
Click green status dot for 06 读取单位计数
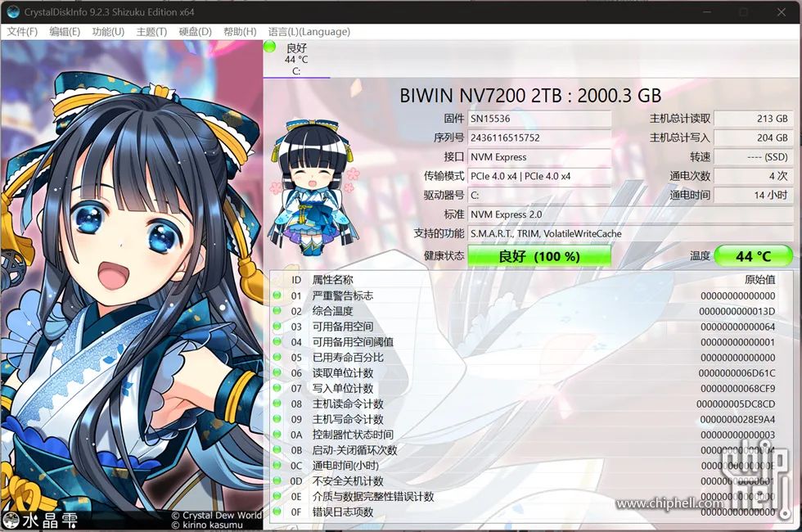[277, 372]
